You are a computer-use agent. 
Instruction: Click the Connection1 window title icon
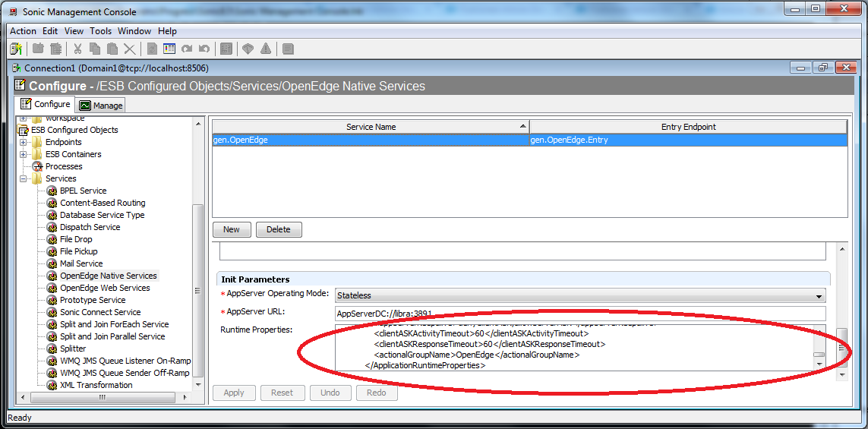[x=17, y=68]
